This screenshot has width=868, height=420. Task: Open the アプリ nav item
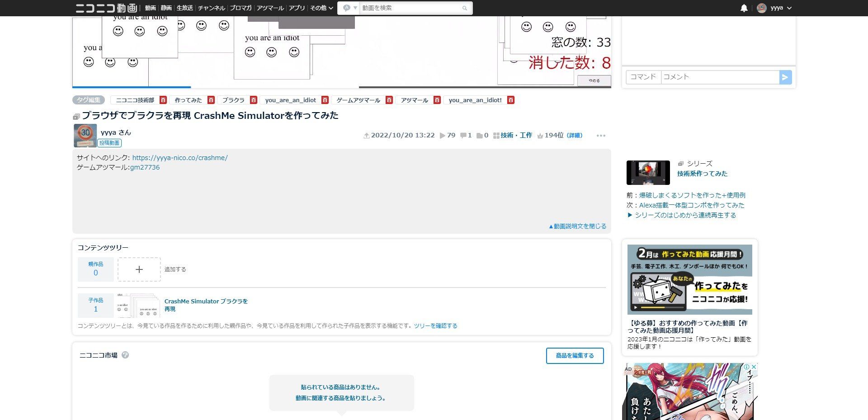(x=297, y=8)
